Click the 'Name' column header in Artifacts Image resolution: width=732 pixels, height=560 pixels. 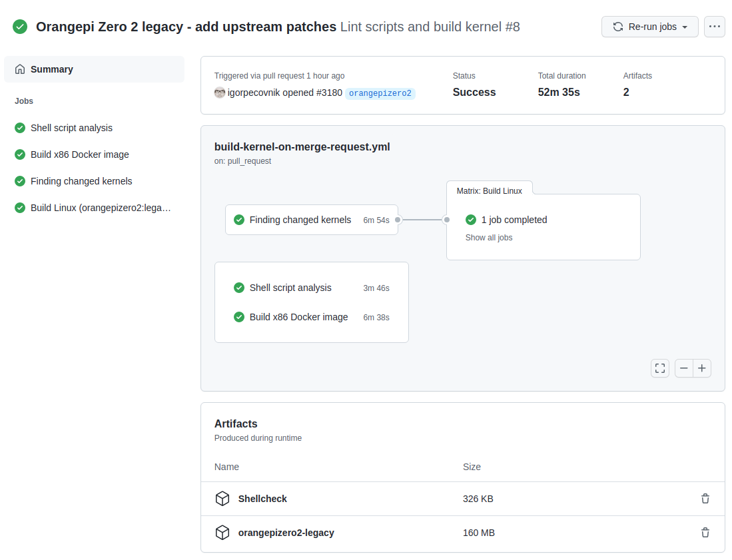tap(226, 467)
